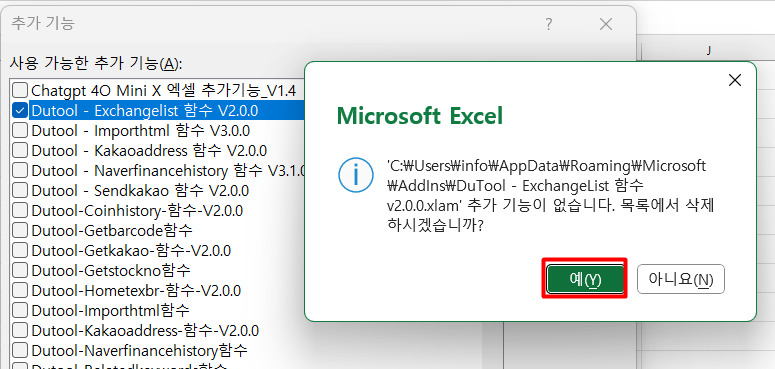Image resolution: width=775 pixels, height=369 pixels.
Task: Select the Chatgpt 4O Mini X 엑셀 추가기능_V1.4 row
Action: [164, 91]
